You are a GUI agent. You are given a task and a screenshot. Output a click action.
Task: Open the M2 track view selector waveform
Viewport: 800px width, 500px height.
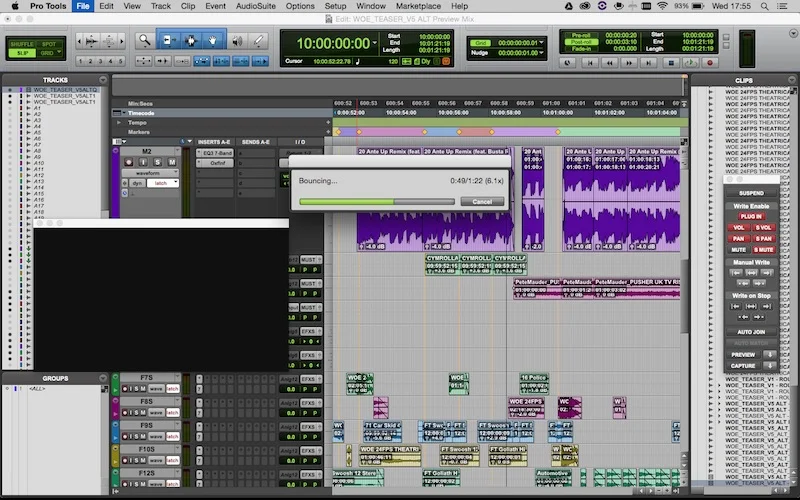tap(151, 173)
